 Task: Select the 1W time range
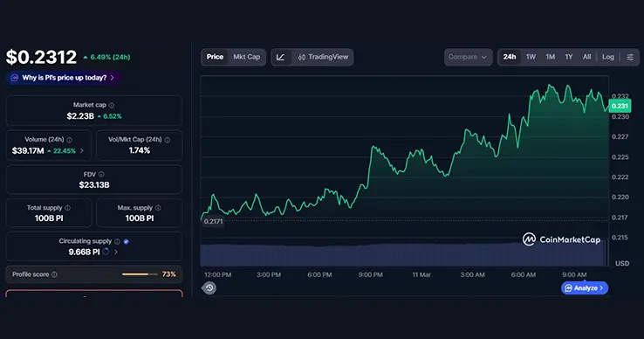pos(531,57)
